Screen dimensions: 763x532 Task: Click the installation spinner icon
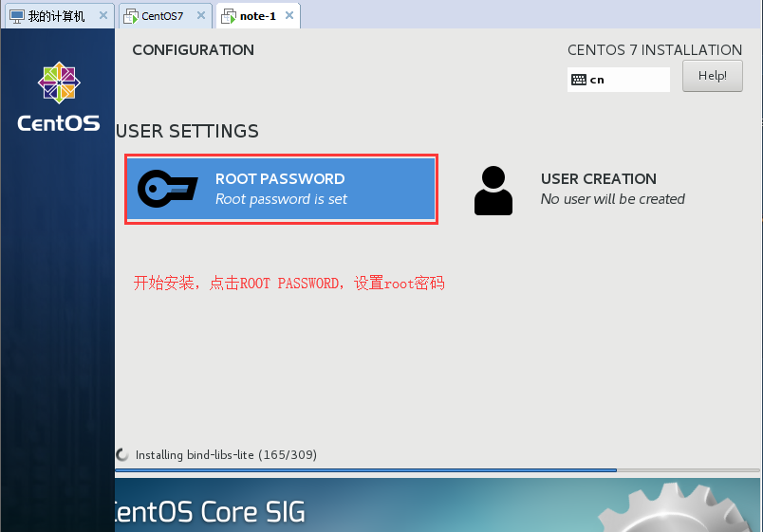point(122,455)
